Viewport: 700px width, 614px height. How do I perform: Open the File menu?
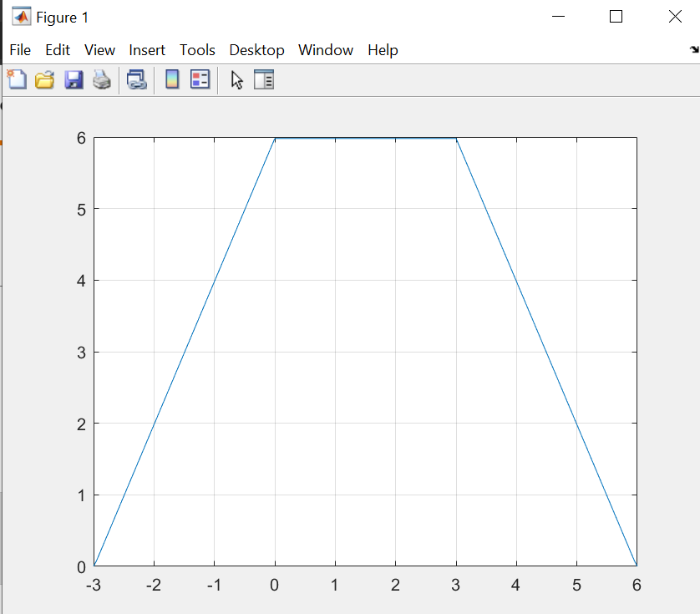[x=20, y=50]
